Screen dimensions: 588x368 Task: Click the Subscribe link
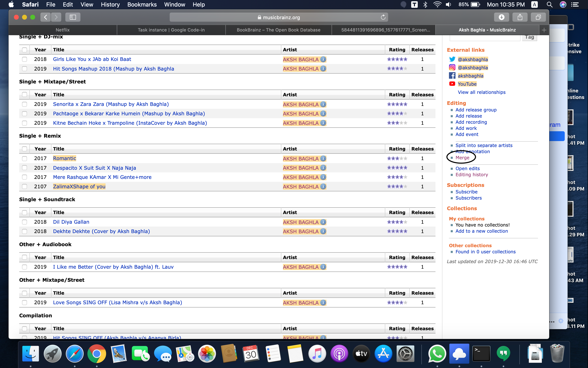[x=466, y=192]
